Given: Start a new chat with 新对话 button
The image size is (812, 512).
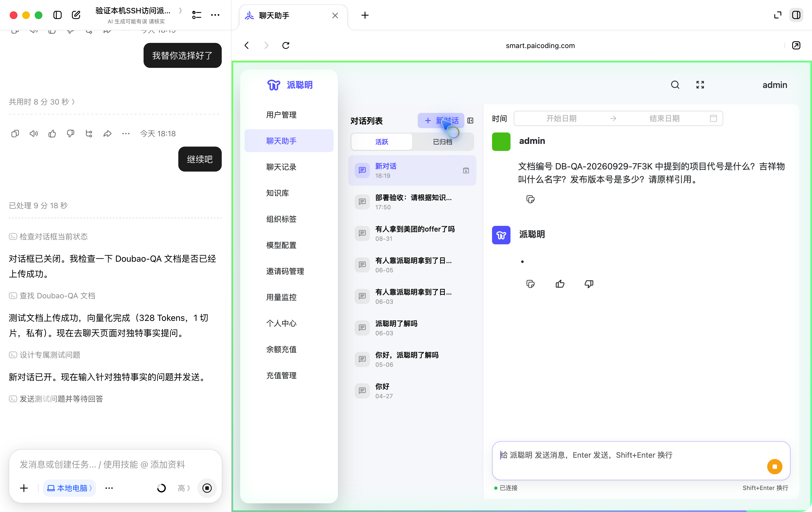Looking at the screenshot, I should tap(441, 121).
